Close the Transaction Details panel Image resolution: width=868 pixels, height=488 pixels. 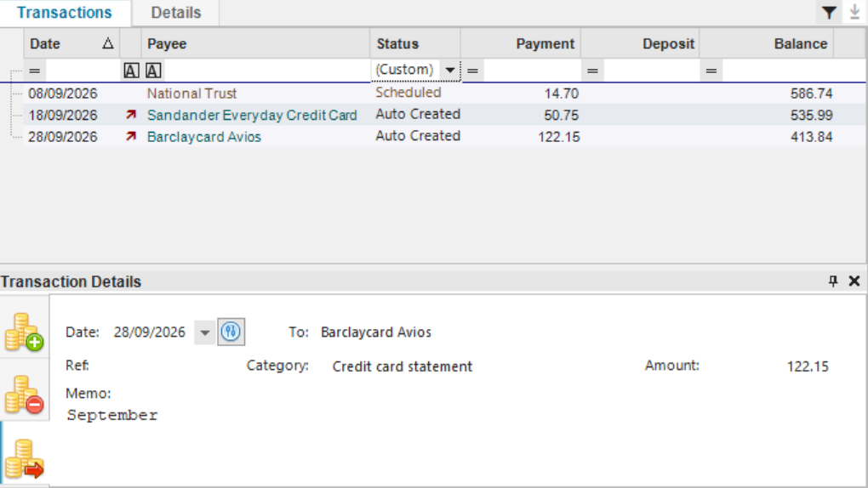[854, 281]
